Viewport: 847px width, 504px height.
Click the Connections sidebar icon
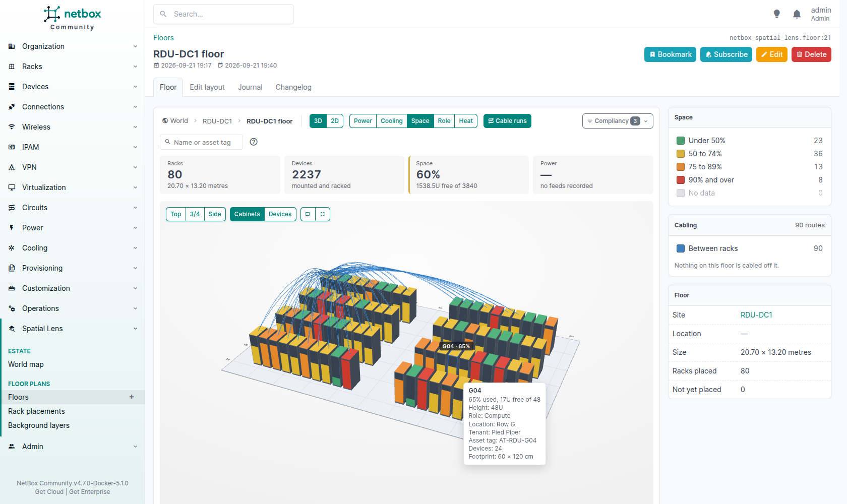(12, 107)
